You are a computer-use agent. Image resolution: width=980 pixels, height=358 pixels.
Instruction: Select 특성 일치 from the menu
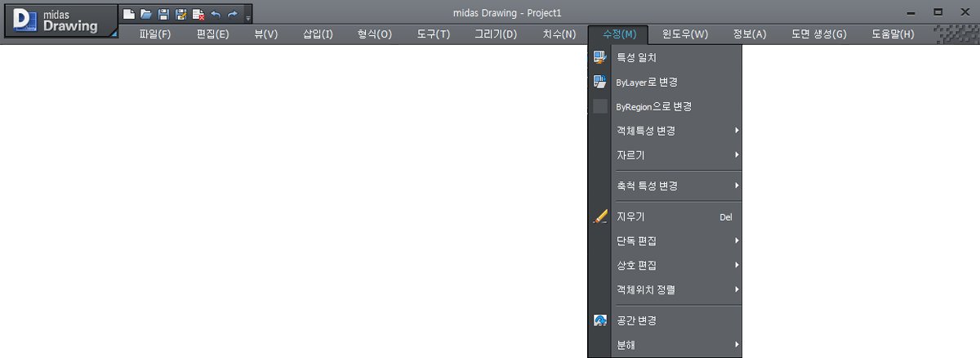[637, 58]
